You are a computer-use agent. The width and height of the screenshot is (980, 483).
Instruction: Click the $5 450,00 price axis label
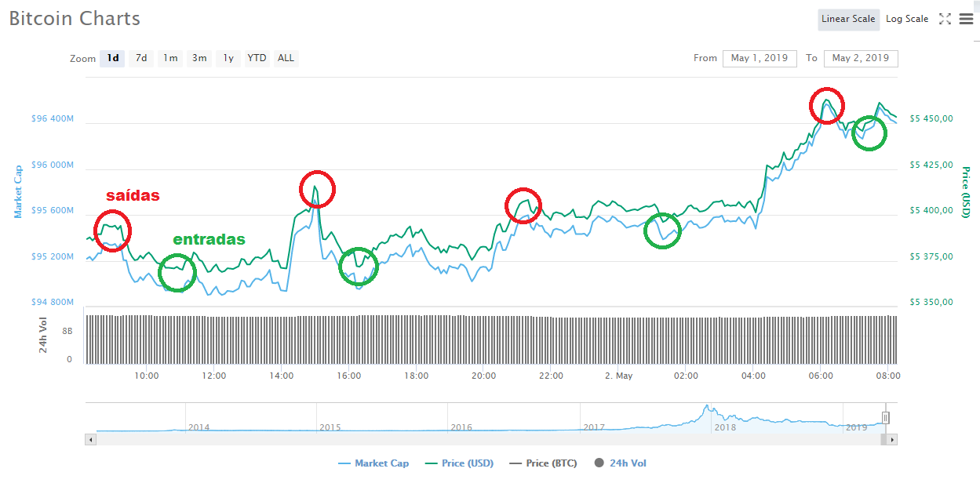931,119
